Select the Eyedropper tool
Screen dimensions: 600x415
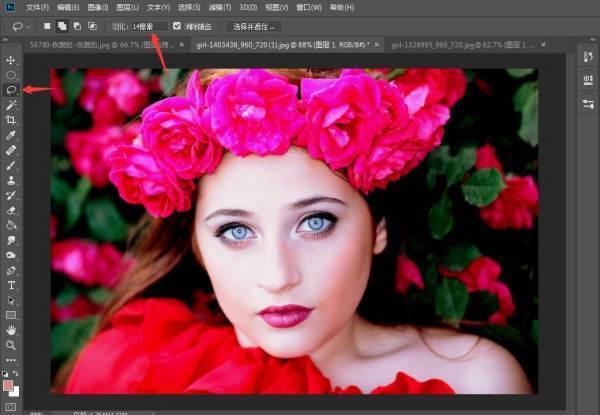click(x=11, y=134)
